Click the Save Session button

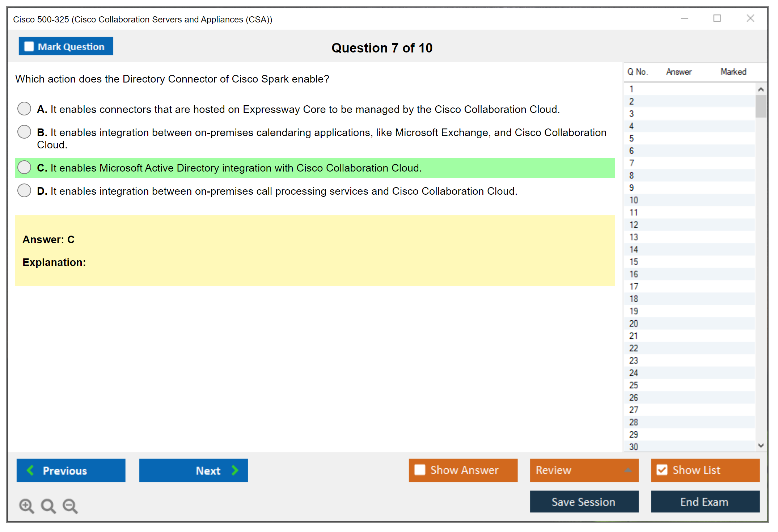[584, 502]
